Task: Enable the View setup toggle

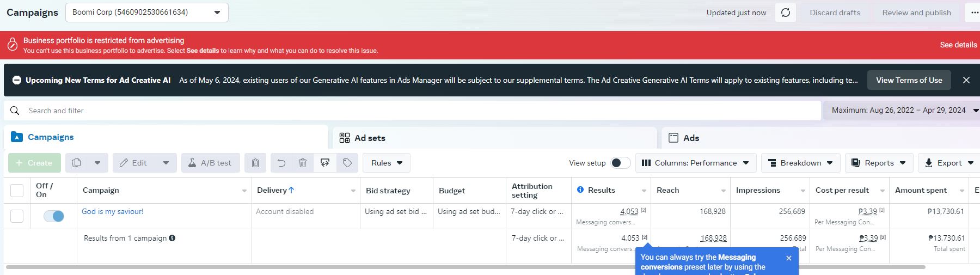Action: click(620, 163)
